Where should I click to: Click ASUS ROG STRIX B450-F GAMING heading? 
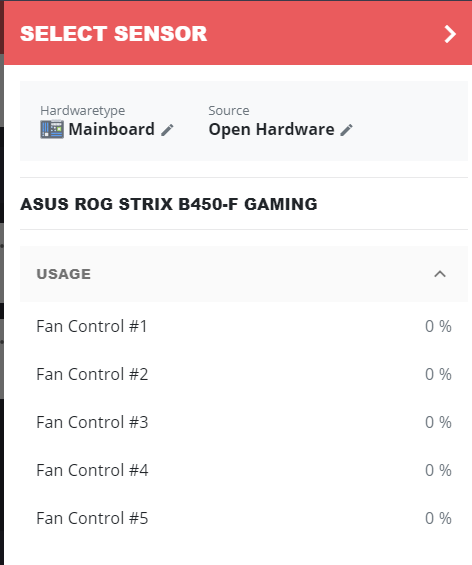point(169,204)
